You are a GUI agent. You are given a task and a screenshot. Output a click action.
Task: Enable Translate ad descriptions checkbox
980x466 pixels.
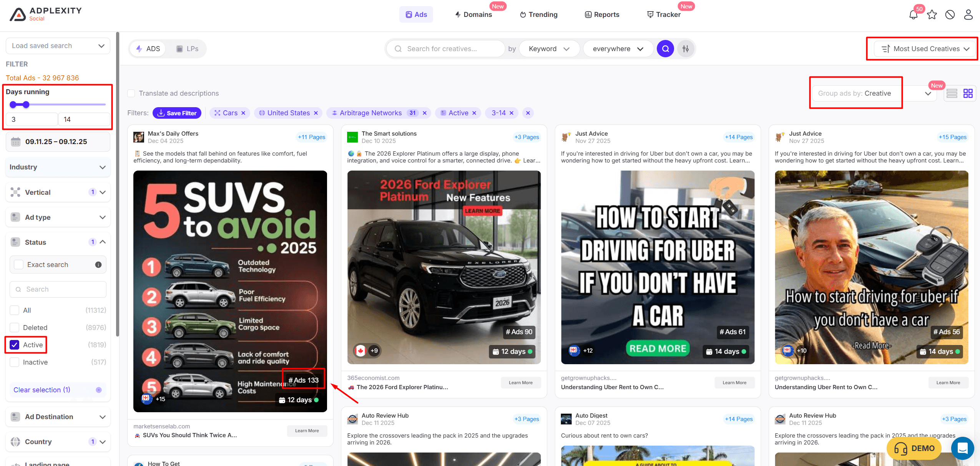pos(131,93)
